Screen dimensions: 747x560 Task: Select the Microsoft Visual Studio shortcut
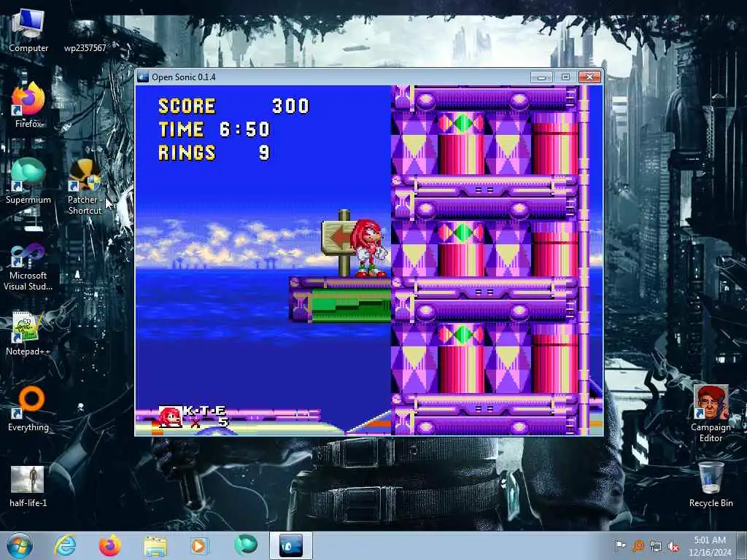(28, 267)
